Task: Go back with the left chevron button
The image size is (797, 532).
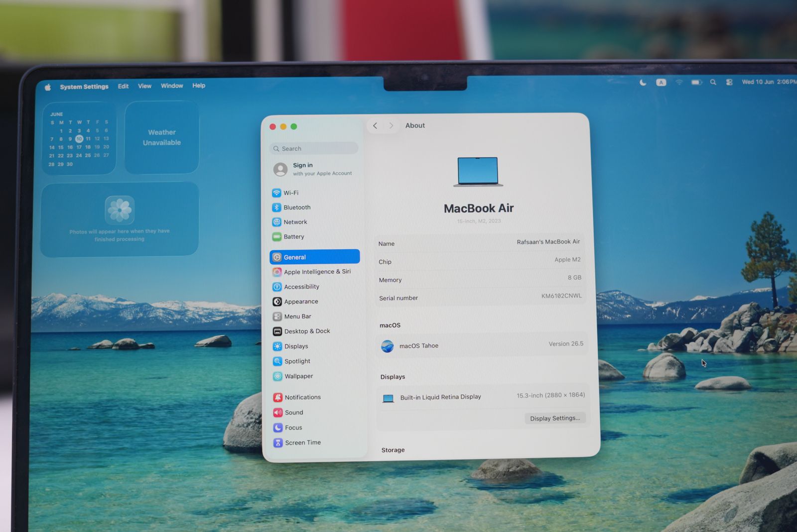Action: (x=375, y=126)
